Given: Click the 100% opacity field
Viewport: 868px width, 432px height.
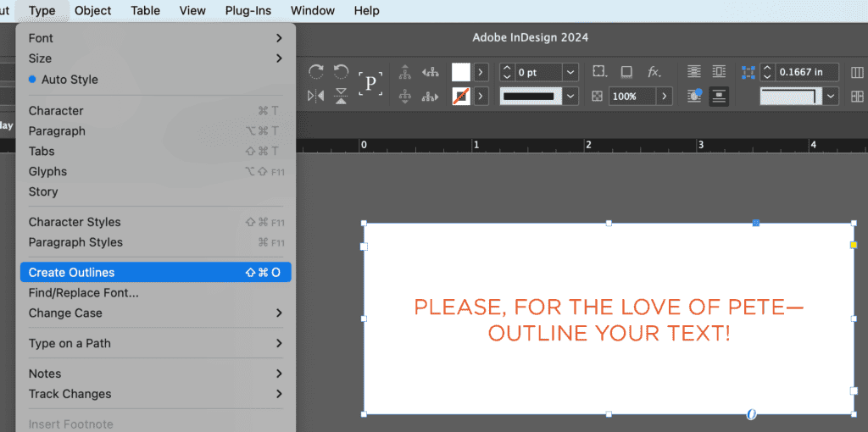Looking at the screenshot, I should coord(632,97).
